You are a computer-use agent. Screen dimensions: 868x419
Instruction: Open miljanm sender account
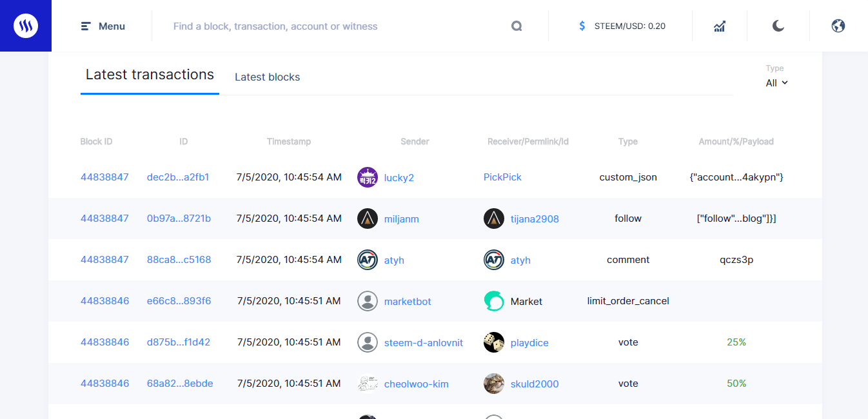click(402, 219)
